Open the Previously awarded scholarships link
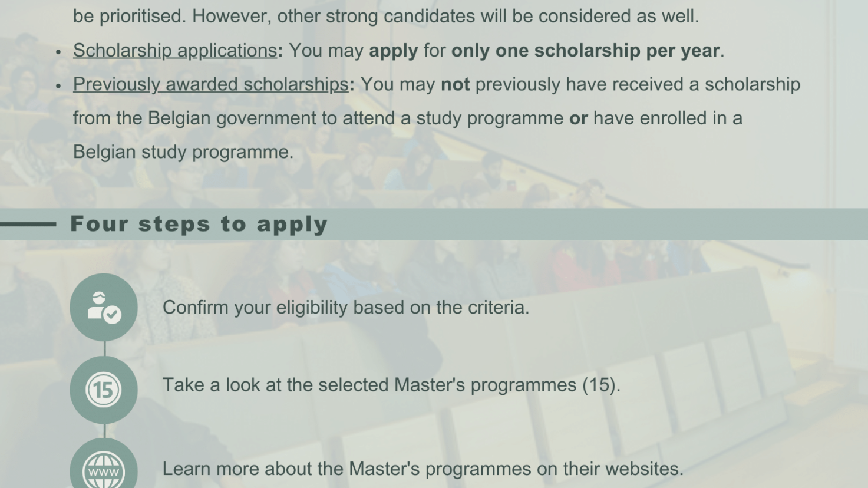 211,84
